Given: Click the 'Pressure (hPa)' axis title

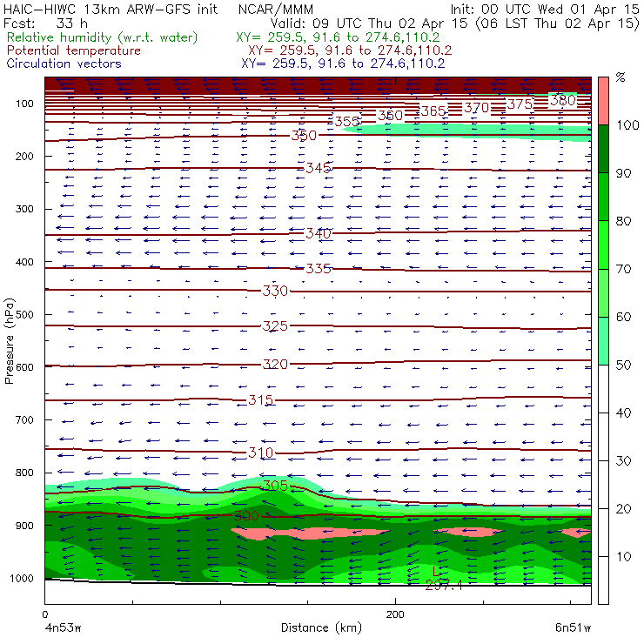Looking at the screenshot, I should 9,341.
